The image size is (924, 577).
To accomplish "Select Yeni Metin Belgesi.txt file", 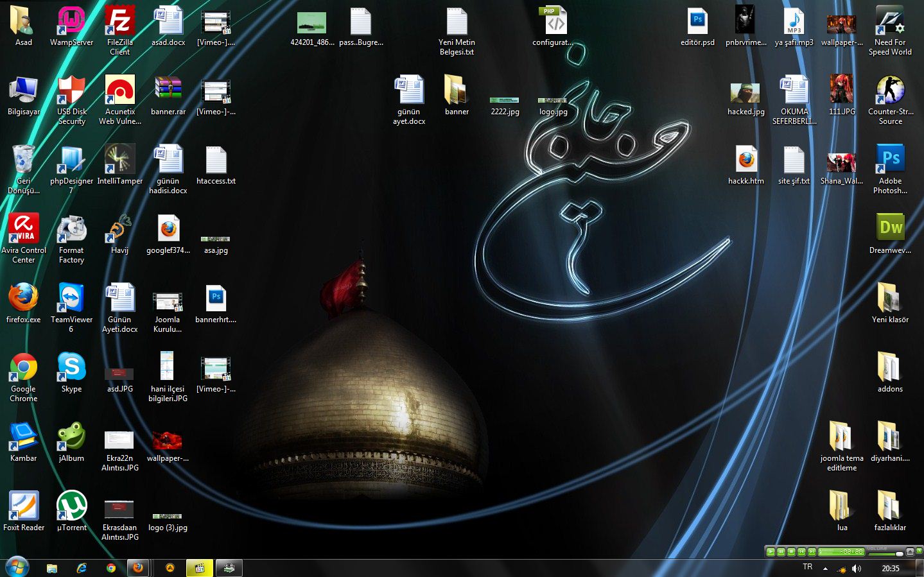I will coord(457,31).
